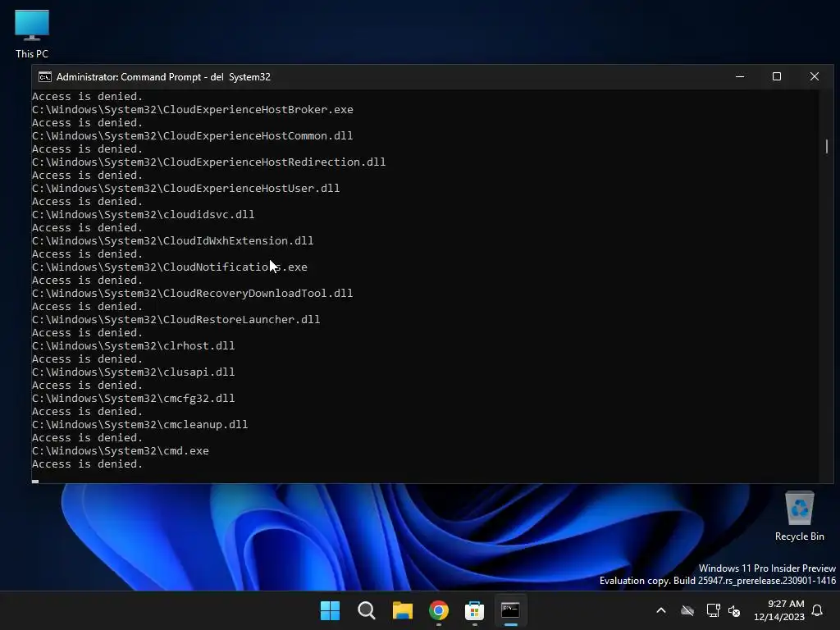This screenshot has width=840, height=630.
Task: Close the Command Prompt window
Action: pyautogui.click(x=815, y=76)
